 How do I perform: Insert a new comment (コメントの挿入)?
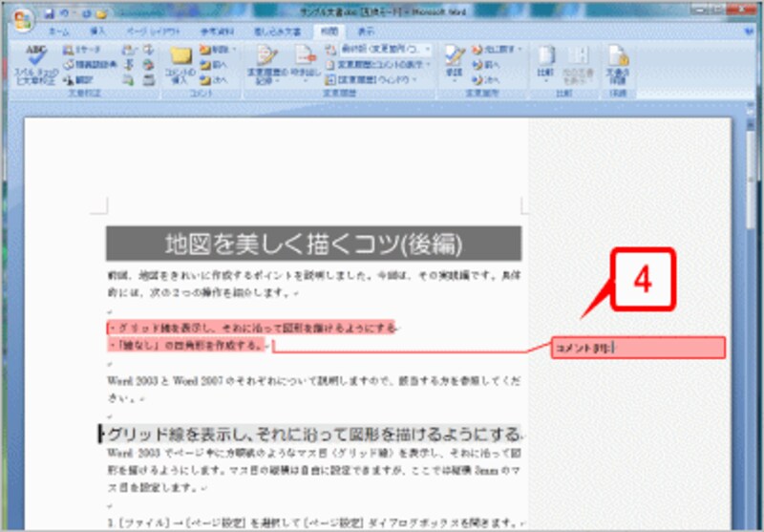[180, 65]
